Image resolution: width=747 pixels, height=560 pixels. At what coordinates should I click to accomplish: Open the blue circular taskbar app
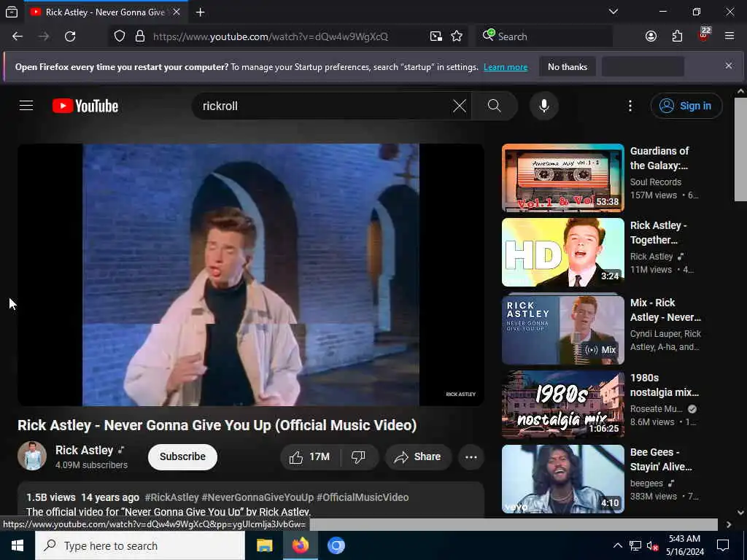click(336, 545)
